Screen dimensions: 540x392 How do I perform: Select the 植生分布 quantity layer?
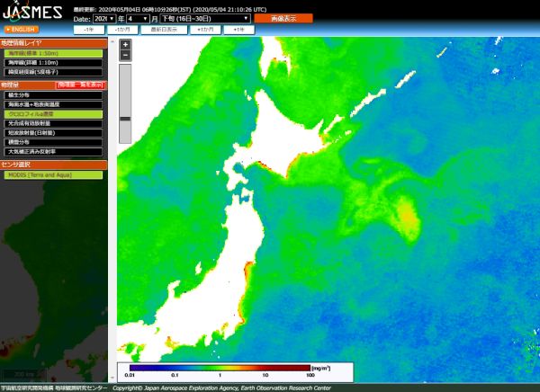(x=53, y=95)
